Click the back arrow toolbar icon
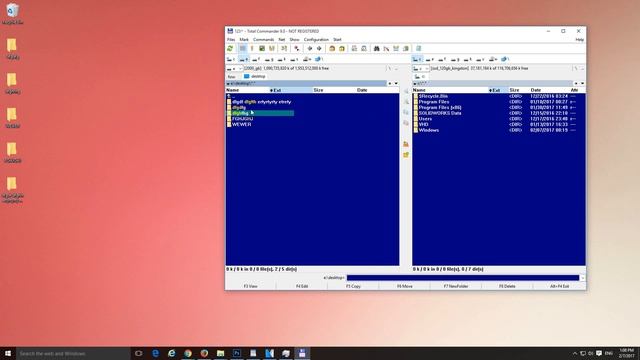Screen dimensions: 640x360 click(x=310, y=49)
